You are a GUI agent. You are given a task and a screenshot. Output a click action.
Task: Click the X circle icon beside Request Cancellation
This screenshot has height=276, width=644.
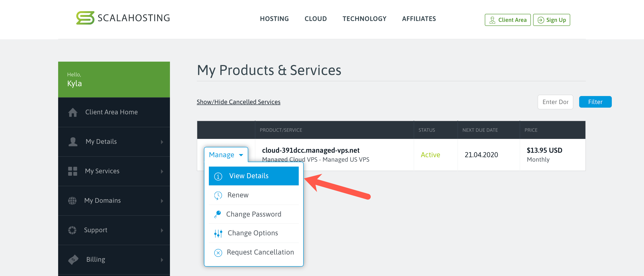tap(218, 253)
